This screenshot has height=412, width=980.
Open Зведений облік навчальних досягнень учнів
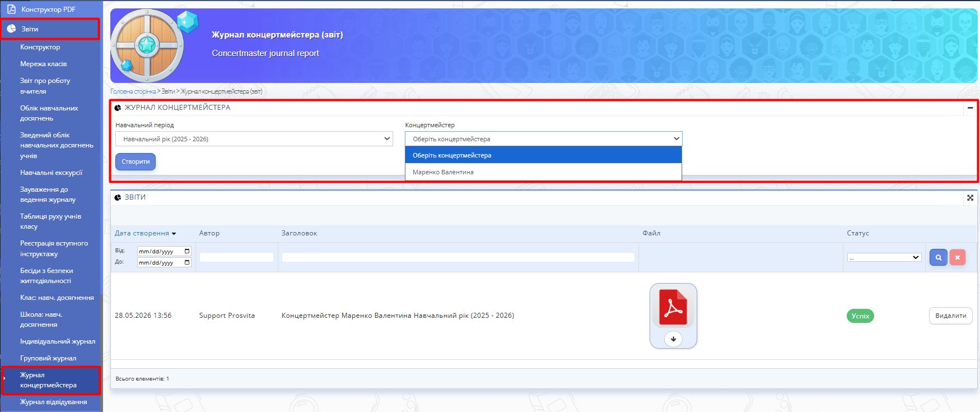(x=57, y=145)
